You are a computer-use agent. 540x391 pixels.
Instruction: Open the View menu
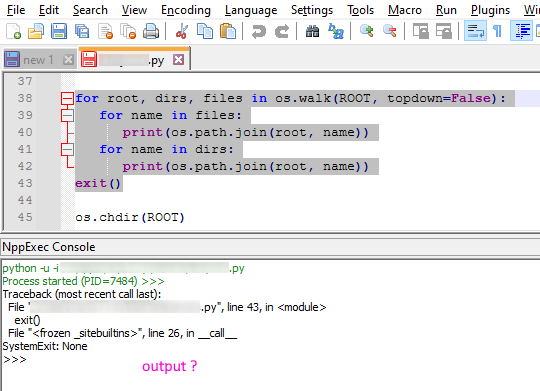coord(134,10)
